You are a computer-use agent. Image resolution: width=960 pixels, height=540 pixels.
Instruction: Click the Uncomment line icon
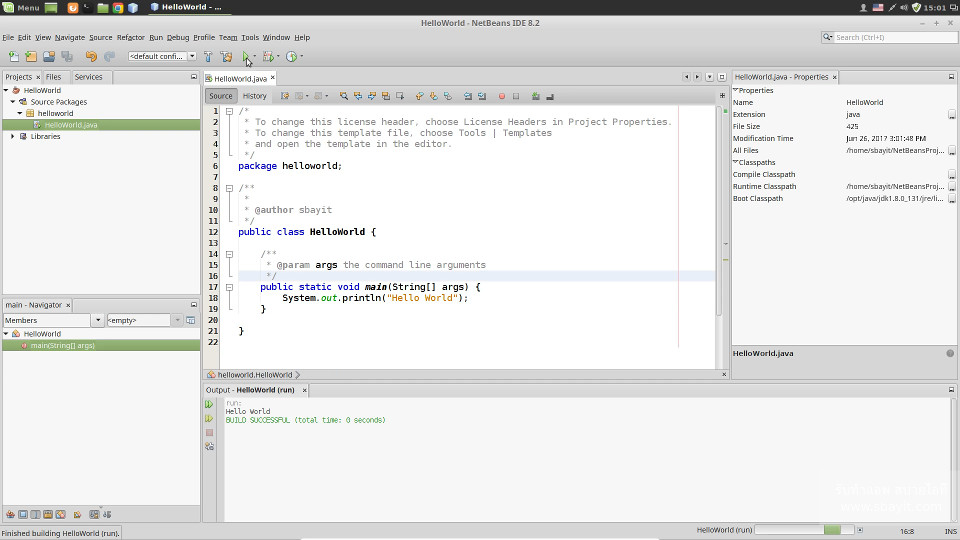[x=550, y=96]
